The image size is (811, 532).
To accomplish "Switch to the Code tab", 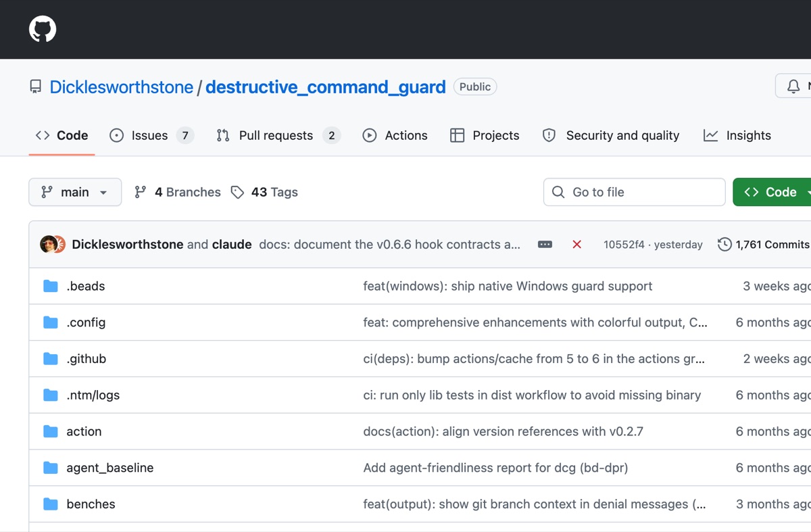I will coord(62,135).
